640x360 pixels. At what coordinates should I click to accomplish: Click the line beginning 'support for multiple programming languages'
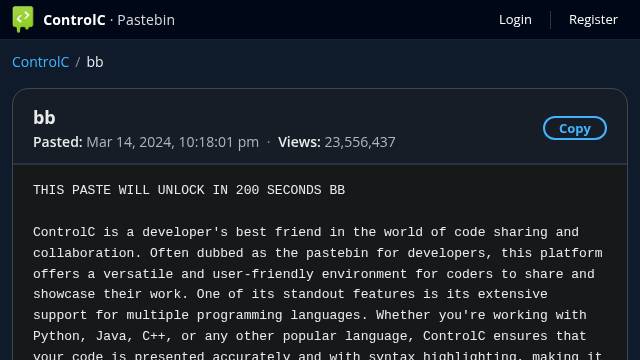pyautogui.click(x=310, y=315)
